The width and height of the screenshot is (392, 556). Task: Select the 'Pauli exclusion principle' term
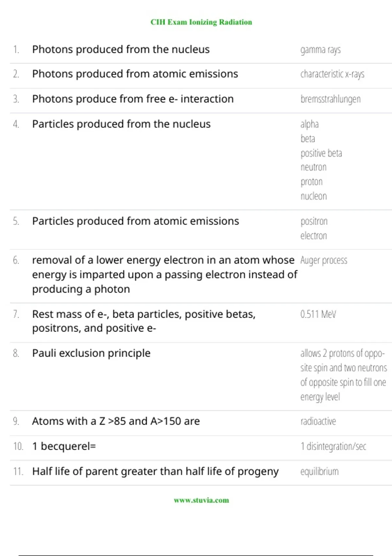[x=91, y=353]
